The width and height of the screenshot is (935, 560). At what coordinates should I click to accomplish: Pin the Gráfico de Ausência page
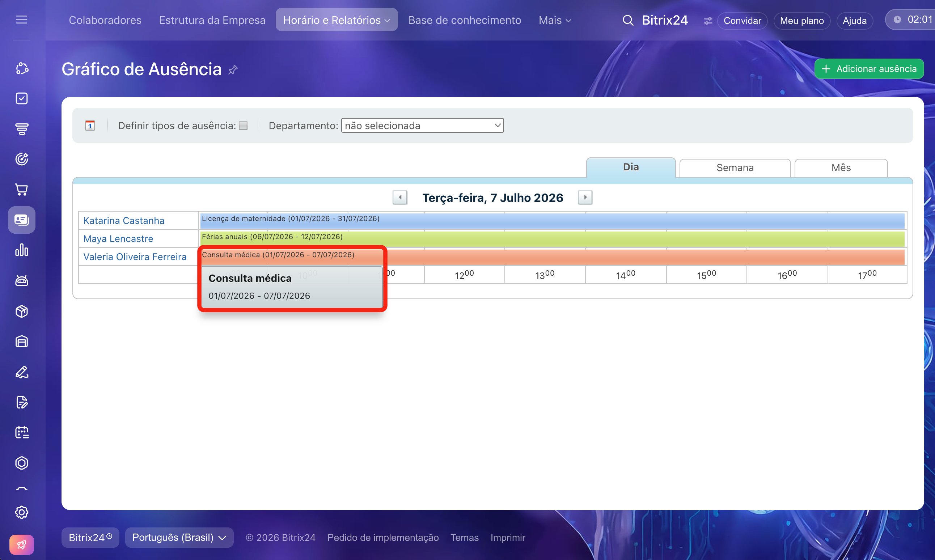coord(233,70)
